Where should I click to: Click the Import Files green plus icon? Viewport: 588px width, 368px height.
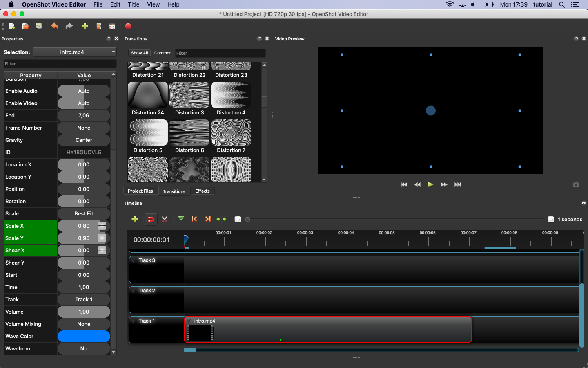85,26
